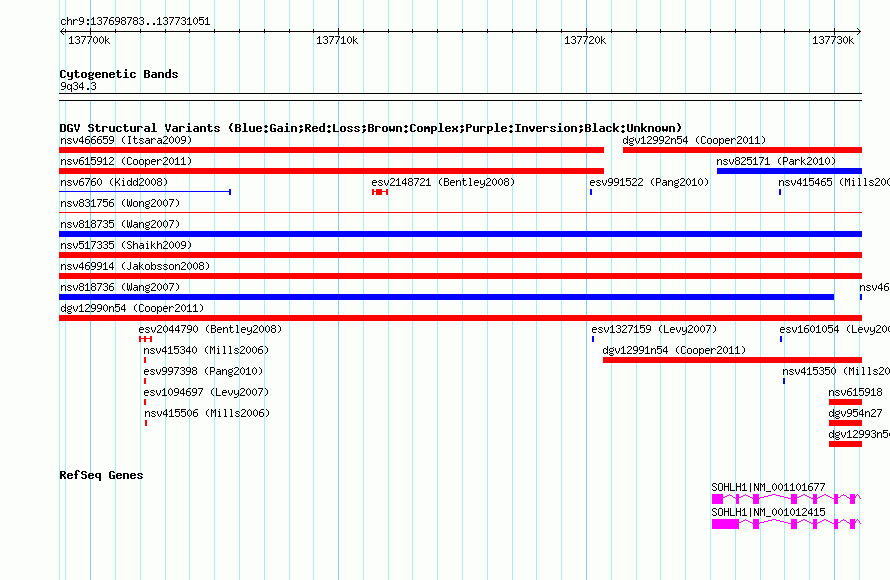
Task: Open variant esv2148721 (Bentley2008) label
Action: coord(443,182)
